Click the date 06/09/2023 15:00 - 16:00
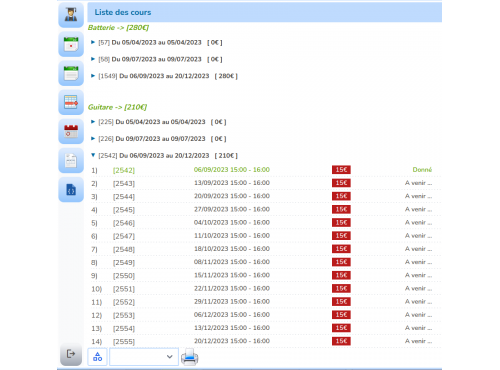 [x=232, y=170]
